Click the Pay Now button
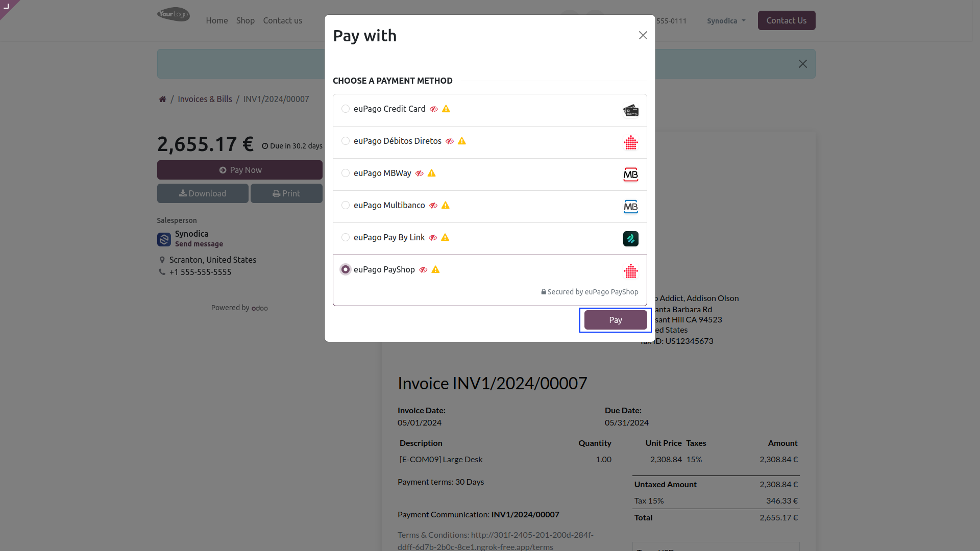This screenshot has width=980, height=551. pos(240,170)
